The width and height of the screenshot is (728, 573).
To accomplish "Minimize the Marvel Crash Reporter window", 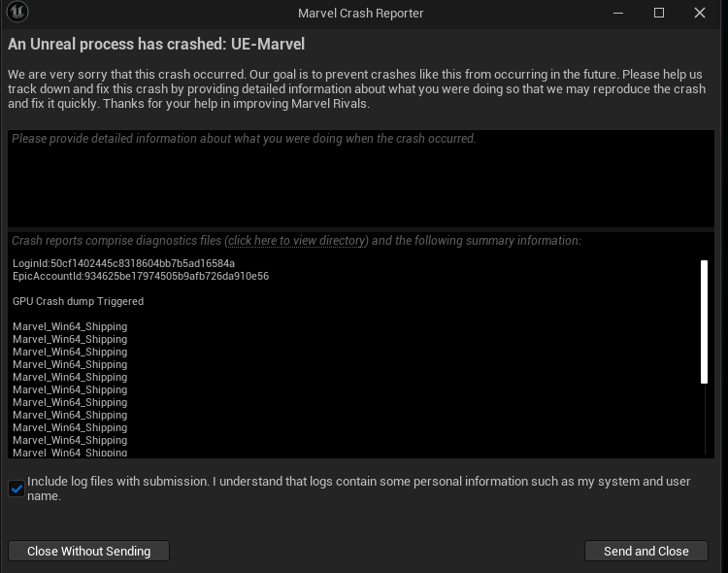I will click(618, 13).
